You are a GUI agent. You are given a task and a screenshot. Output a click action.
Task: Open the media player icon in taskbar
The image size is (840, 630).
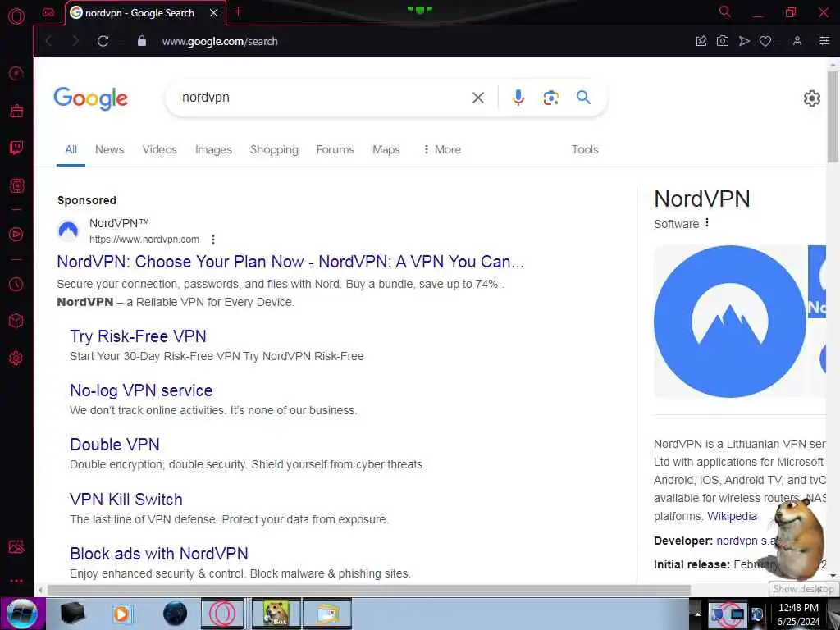click(122, 614)
